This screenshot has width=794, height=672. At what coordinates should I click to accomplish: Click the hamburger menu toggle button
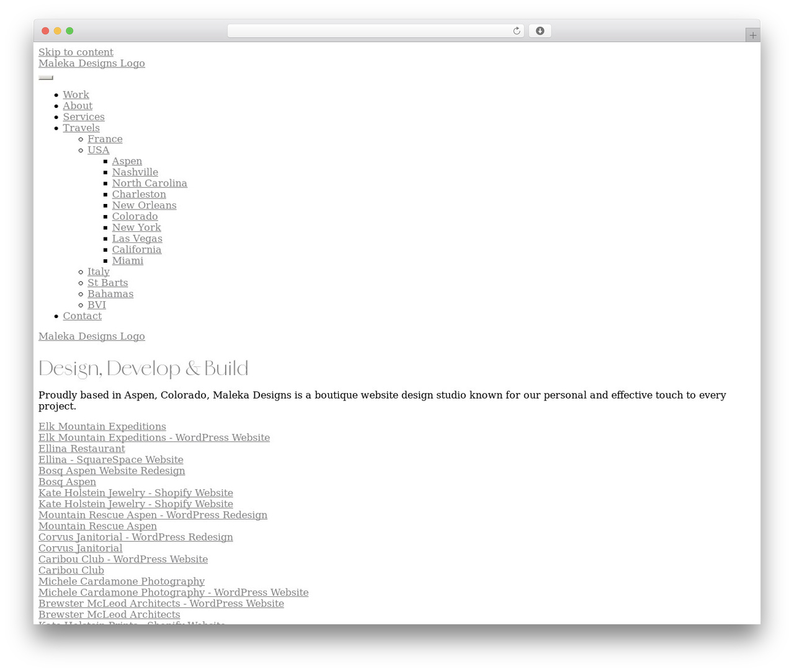tap(46, 77)
